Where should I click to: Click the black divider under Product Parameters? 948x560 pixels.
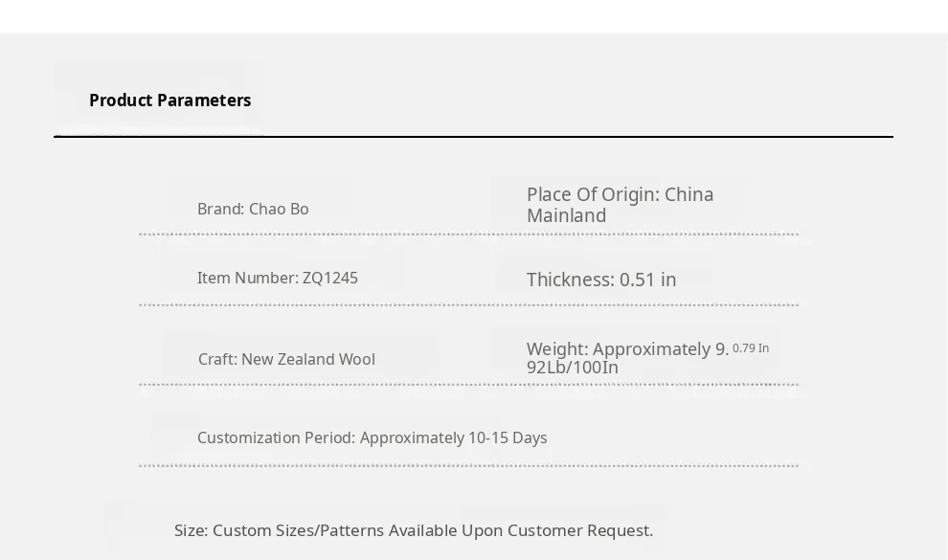pyautogui.click(x=473, y=137)
